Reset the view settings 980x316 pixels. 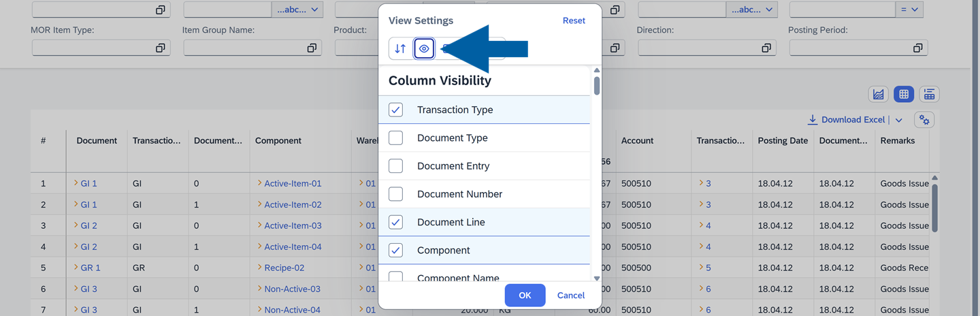(x=574, y=20)
